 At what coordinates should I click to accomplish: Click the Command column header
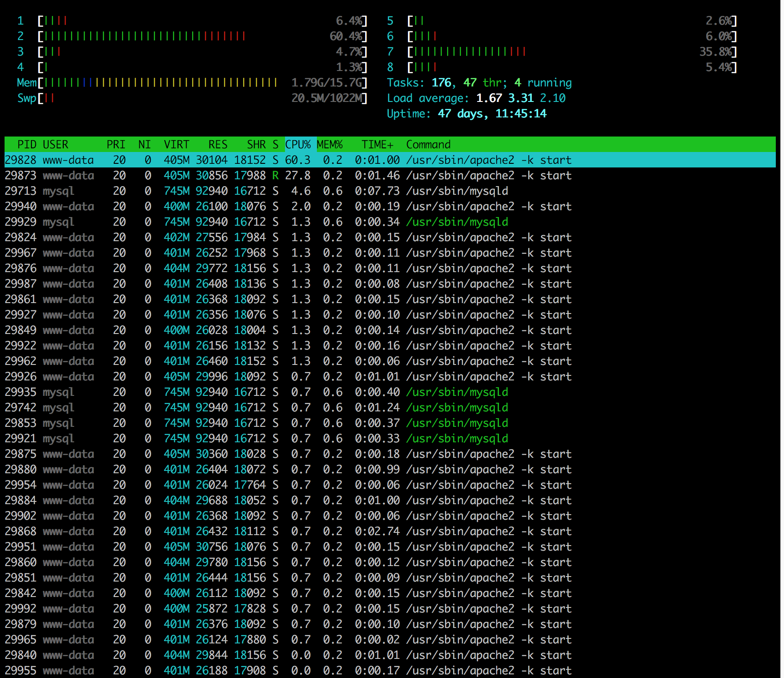point(428,145)
